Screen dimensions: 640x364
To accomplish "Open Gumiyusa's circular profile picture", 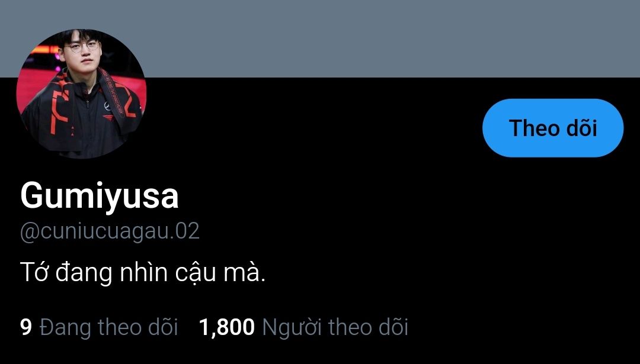I will [x=81, y=94].
